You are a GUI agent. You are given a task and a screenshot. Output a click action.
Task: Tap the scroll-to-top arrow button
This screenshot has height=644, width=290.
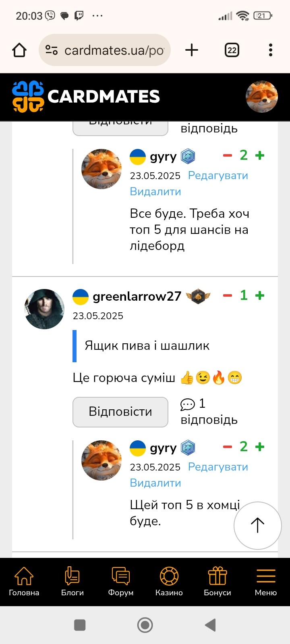coord(257,525)
